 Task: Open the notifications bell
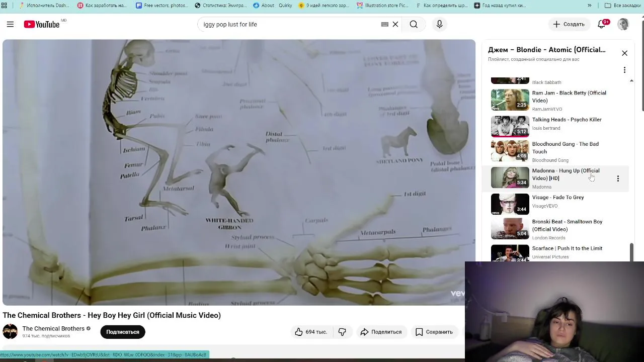602,24
